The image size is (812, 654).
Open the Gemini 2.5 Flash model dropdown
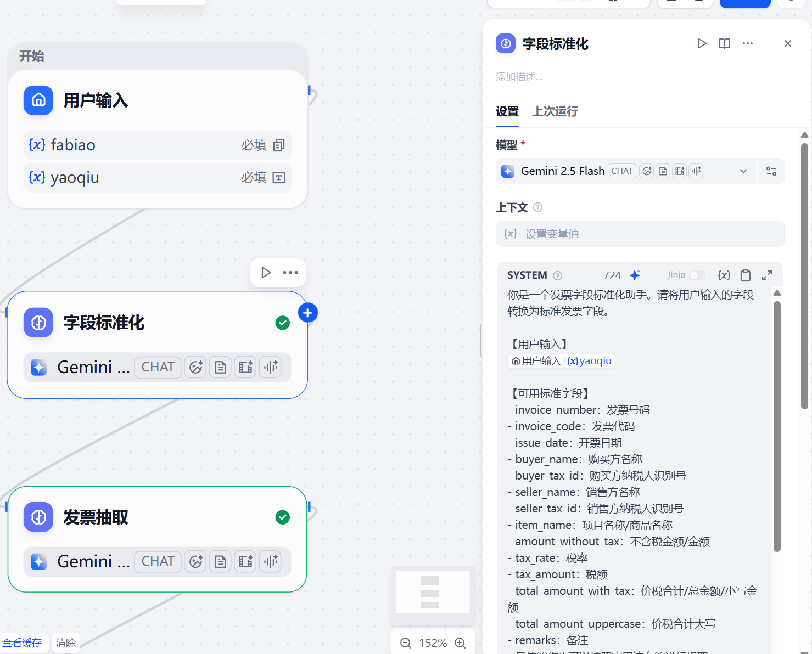tap(626, 171)
